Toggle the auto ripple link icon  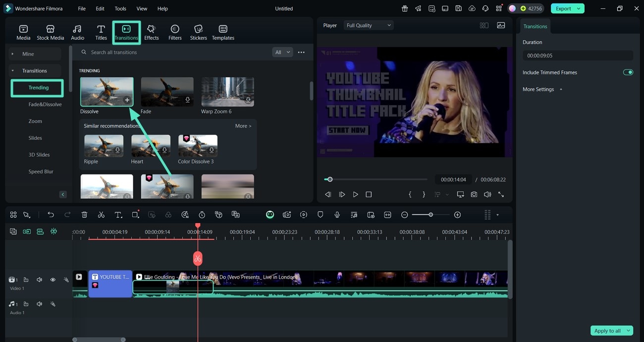click(x=27, y=231)
